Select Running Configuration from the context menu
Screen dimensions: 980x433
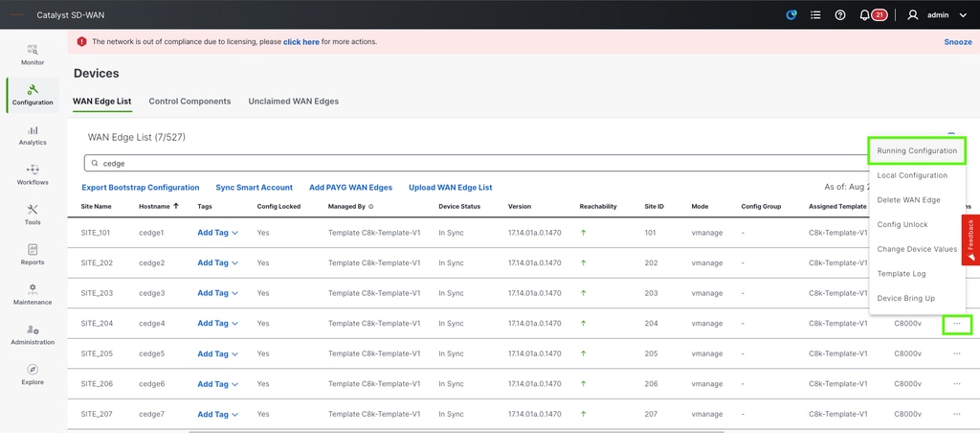point(917,151)
